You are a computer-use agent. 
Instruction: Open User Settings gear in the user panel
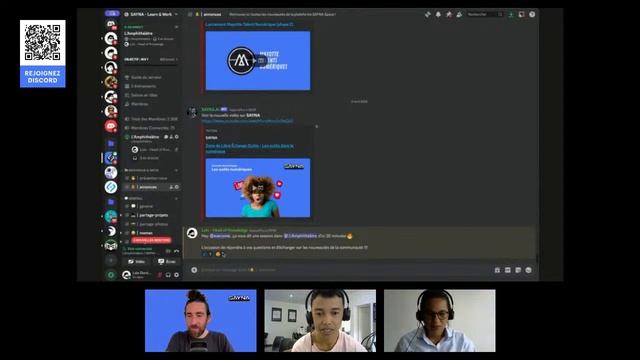(176, 275)
